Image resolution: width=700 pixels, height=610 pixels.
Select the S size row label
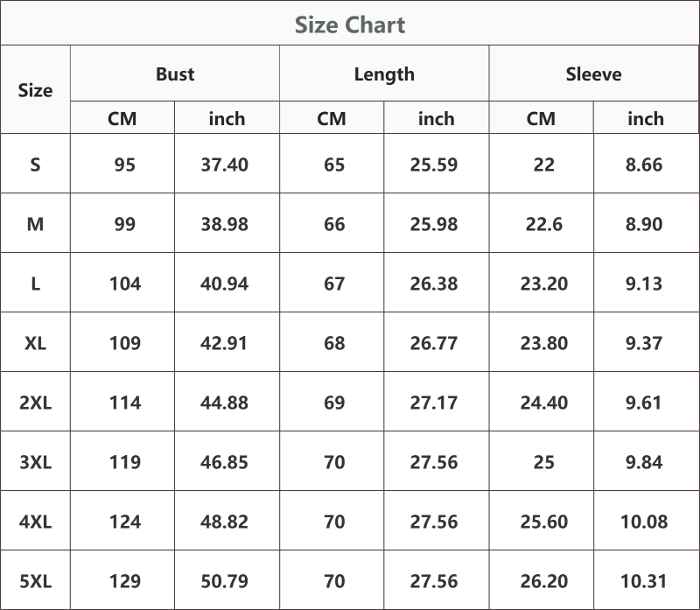[x=35, y=165]
